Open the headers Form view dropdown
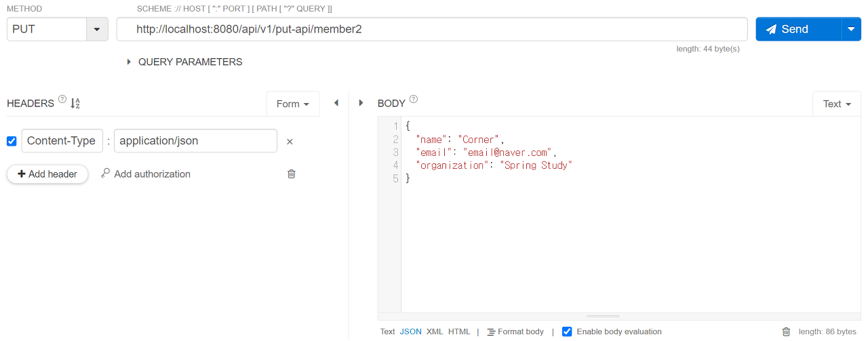 pyautogui.click(x=293, y=104)
